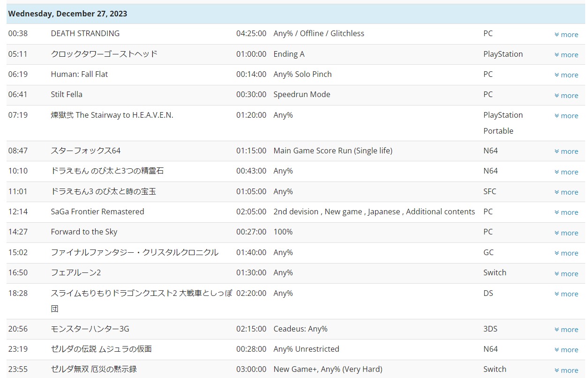The width and height of the screenshot is (588, 378).
Task: Select the モンスターハンター3G title
Action: pyautogui.click(x=90, y=329)
